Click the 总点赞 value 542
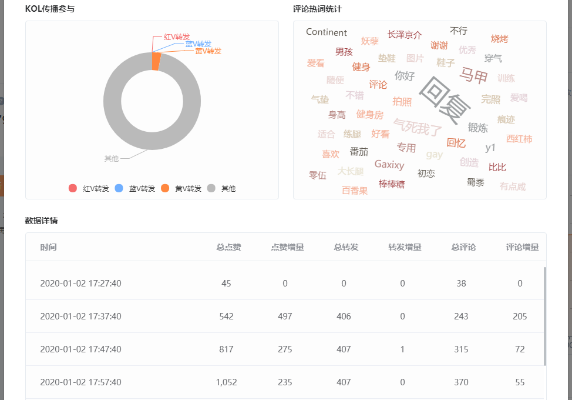This screenshot has width=572, height=400. (226, 316)
